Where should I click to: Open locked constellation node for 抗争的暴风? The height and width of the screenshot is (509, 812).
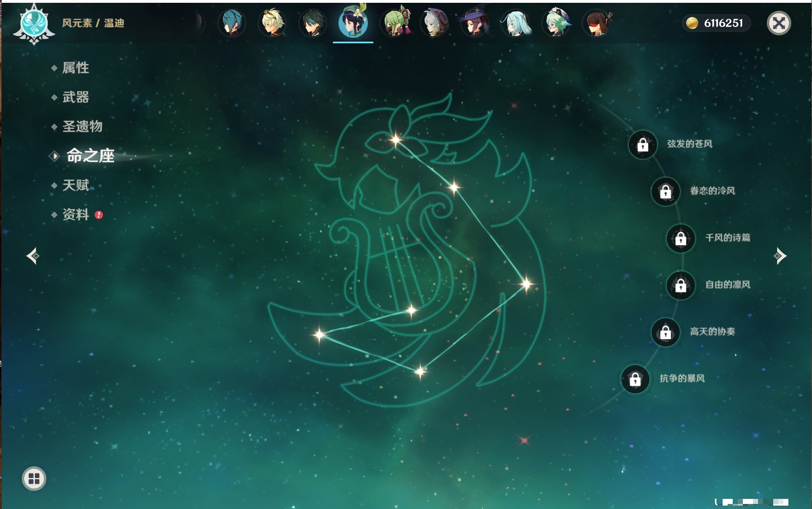click(x=635, y=379)
